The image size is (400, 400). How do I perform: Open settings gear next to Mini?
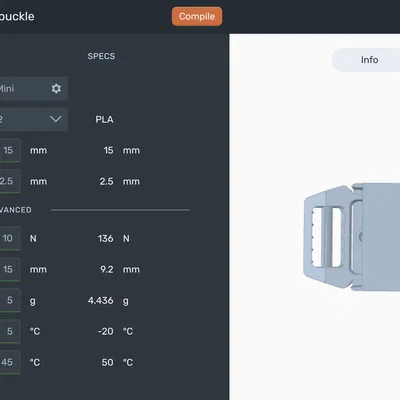tap(56, 88)
